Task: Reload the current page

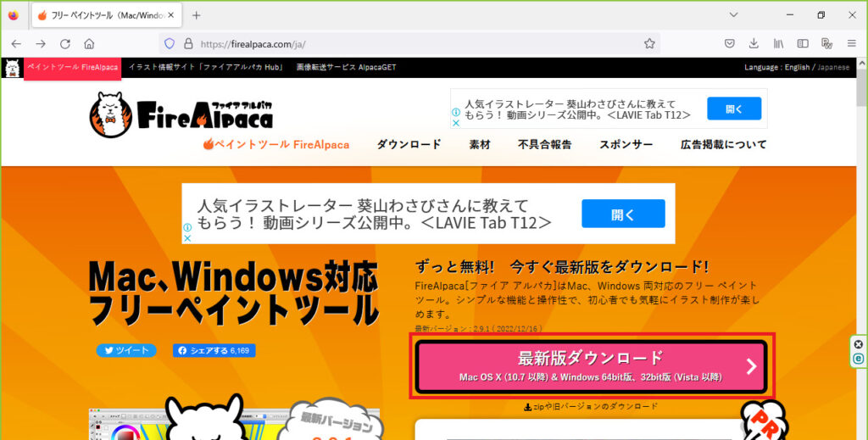Action: point(64,44)
